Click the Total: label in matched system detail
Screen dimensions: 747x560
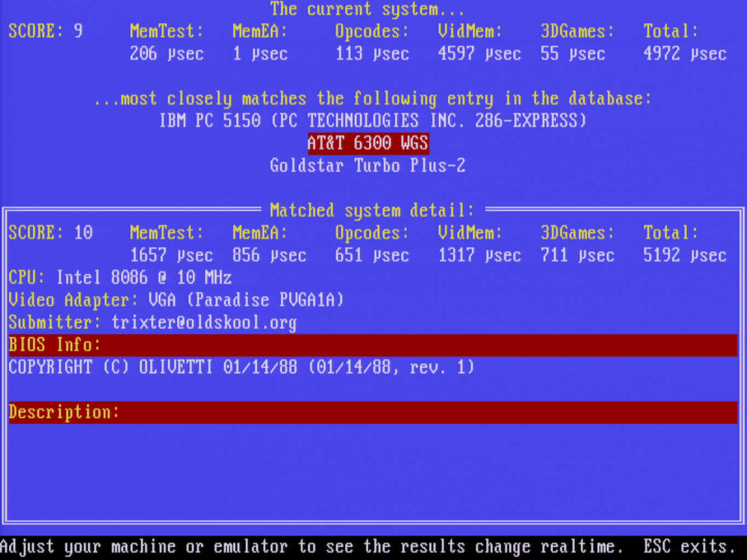(x=671, y=233)
